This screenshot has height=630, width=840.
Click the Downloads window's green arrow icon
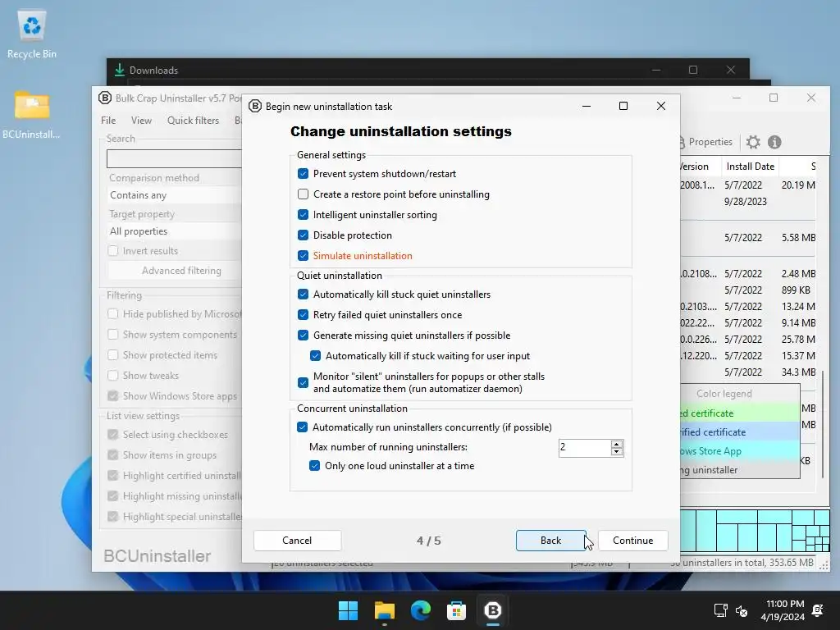pyautogui.click(x=120, y=70)
